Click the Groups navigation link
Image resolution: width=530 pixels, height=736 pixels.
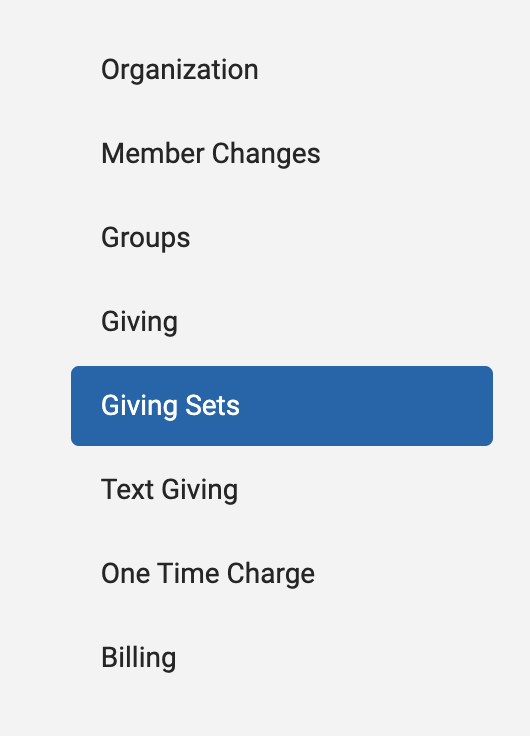282,238
